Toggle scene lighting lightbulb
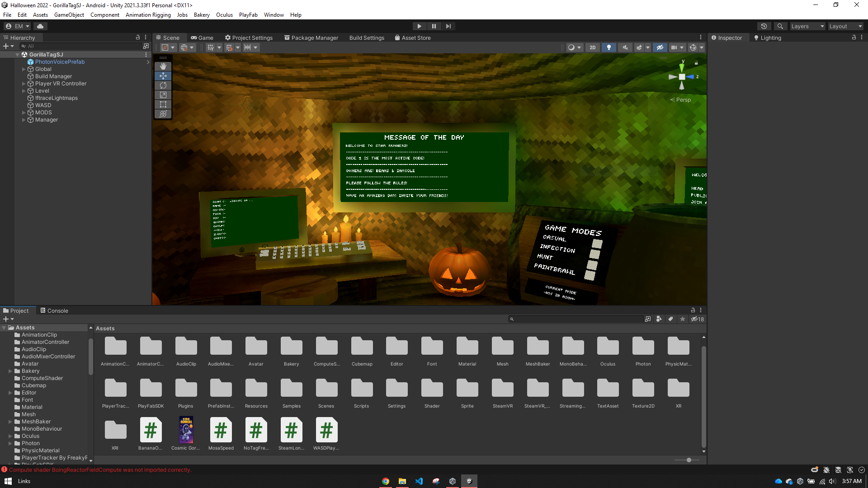This screenshot has width=868, height=488. 609,47
